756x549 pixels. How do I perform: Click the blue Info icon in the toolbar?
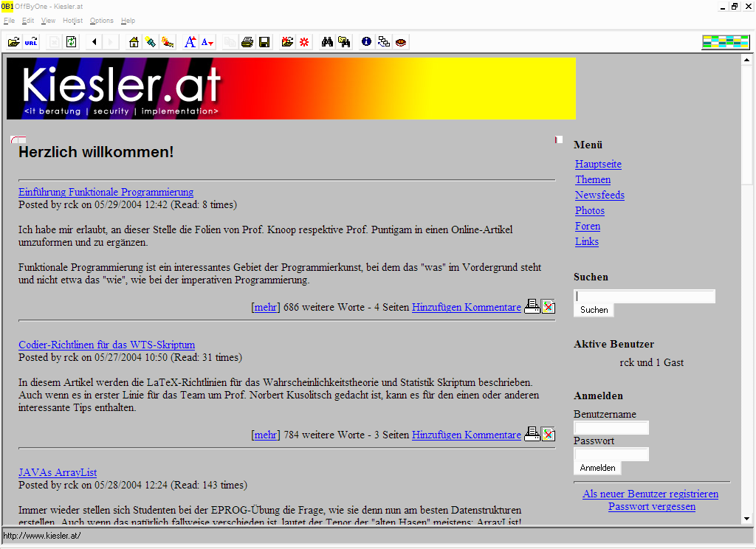366,42
